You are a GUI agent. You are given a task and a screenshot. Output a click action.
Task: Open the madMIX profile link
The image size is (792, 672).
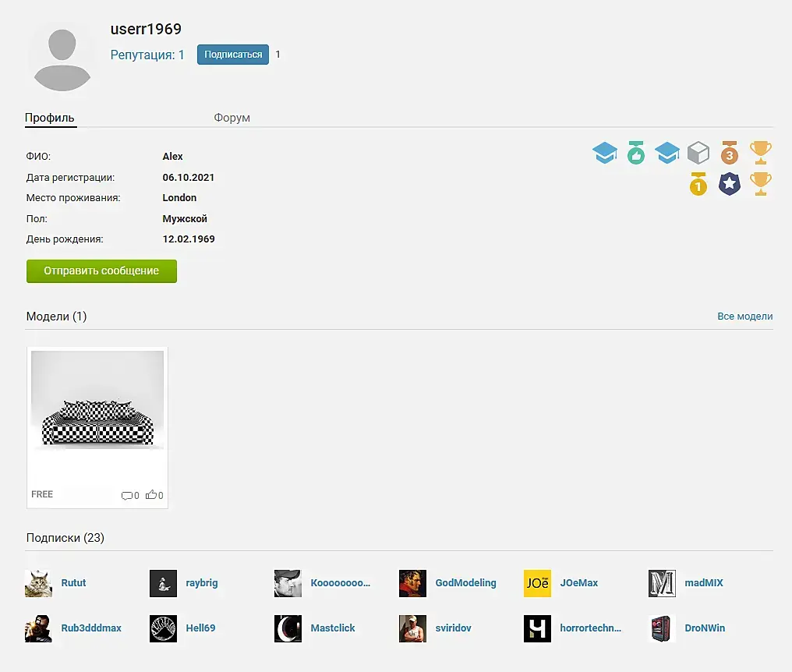point(704,582)
